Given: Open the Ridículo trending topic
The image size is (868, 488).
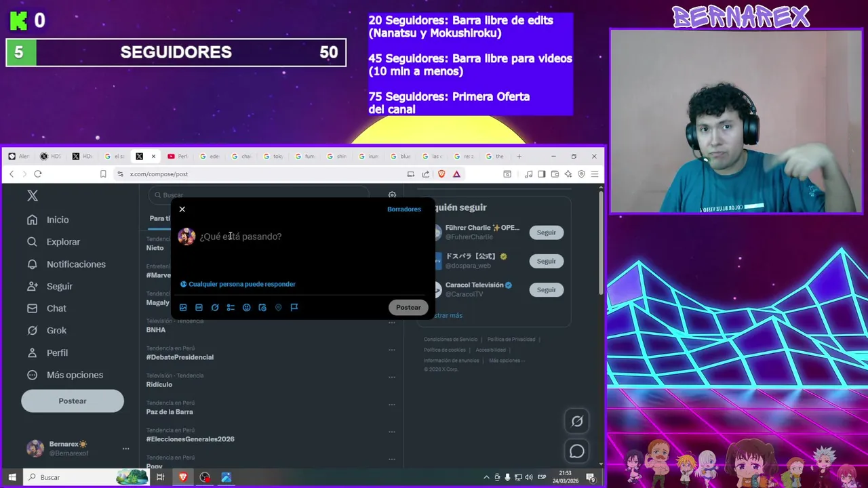Looking at the screenshot, I should coord(159,384).
